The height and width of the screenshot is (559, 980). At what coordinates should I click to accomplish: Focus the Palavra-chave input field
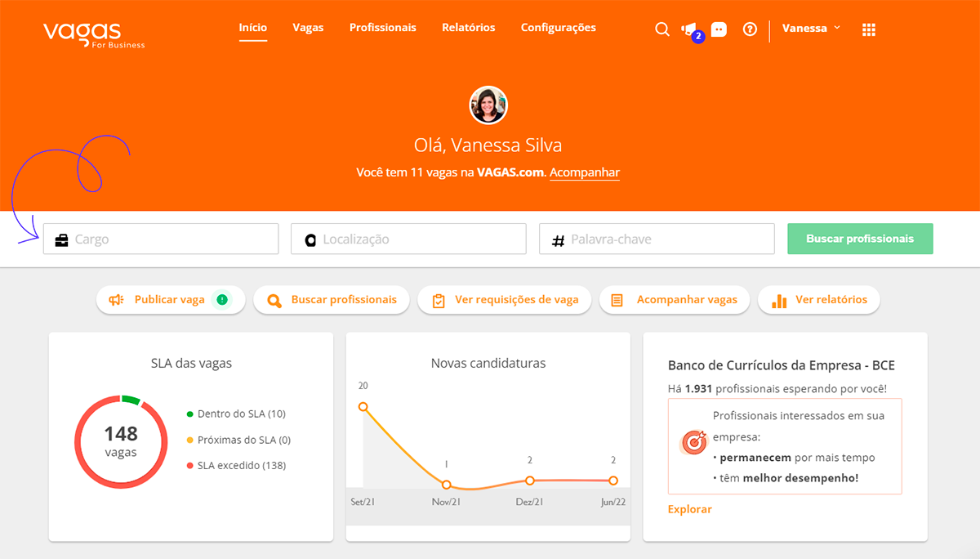click(657, 239)
